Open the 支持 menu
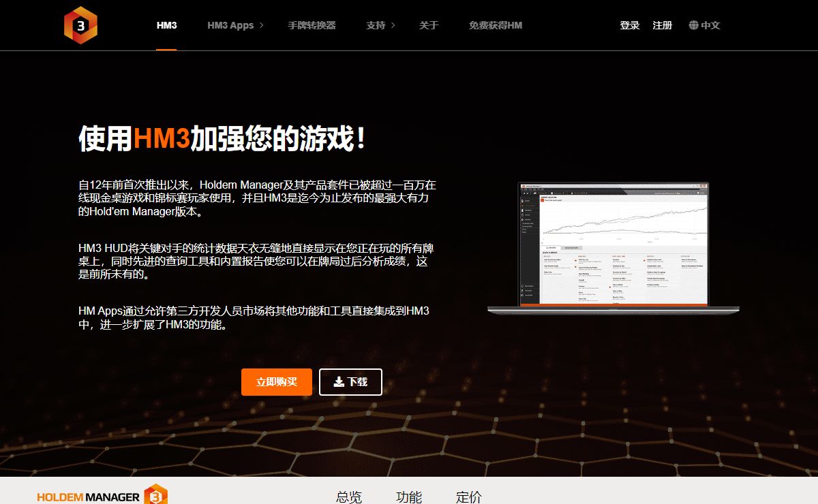 376,25
